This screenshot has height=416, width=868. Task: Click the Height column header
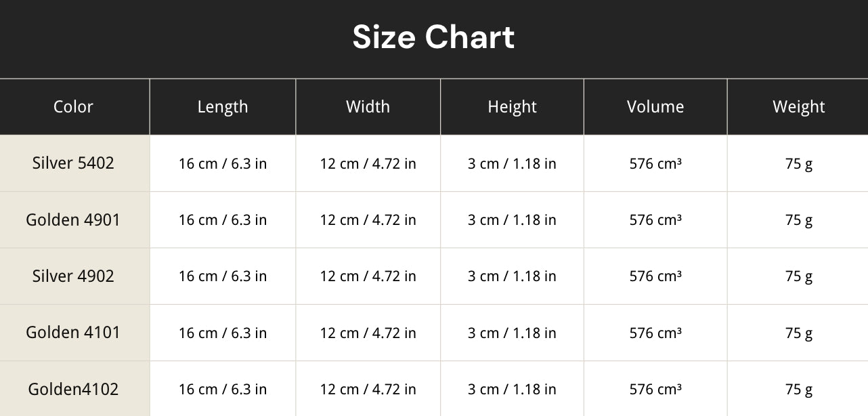click(512, 106)
